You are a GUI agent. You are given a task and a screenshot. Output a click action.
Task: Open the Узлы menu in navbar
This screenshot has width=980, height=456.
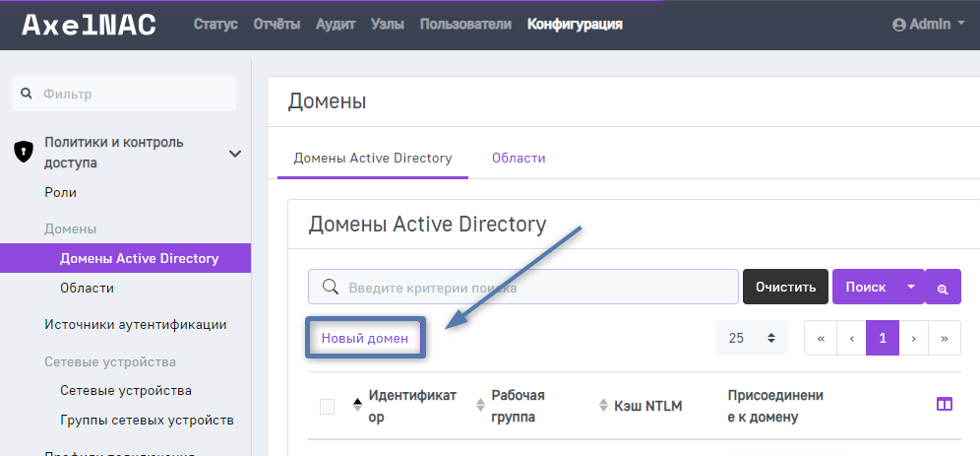[388, 25]
